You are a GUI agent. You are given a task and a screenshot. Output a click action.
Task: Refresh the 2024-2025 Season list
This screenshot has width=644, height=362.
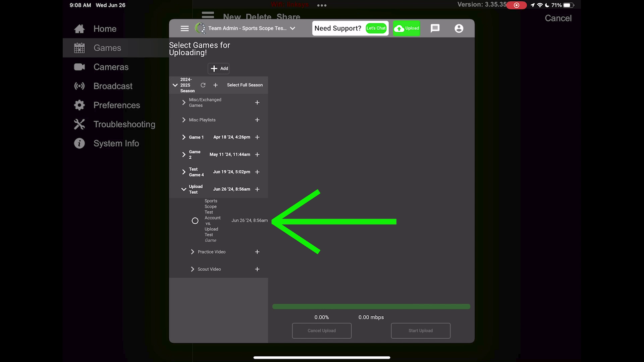[203, 85]
